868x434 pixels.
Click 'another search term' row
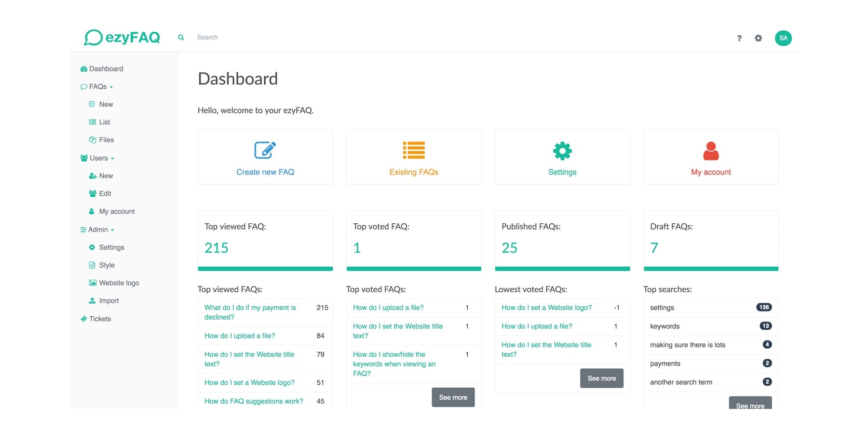(711, 382)
